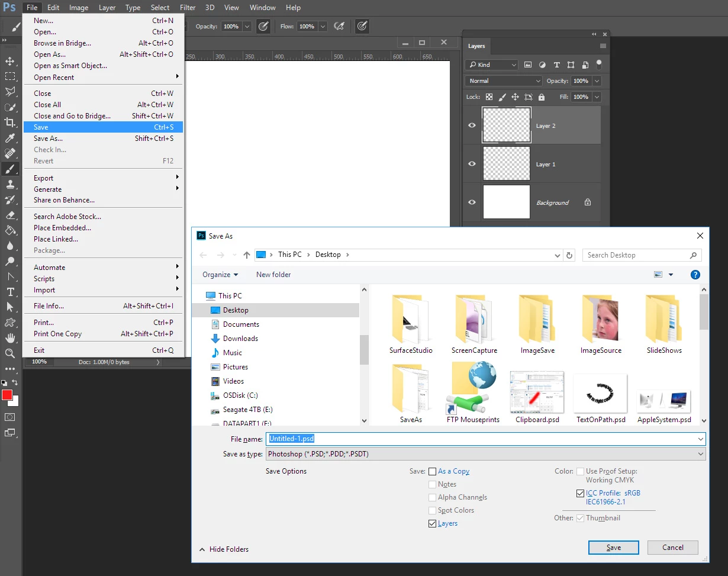Change screen mode icon

(10, 433)
